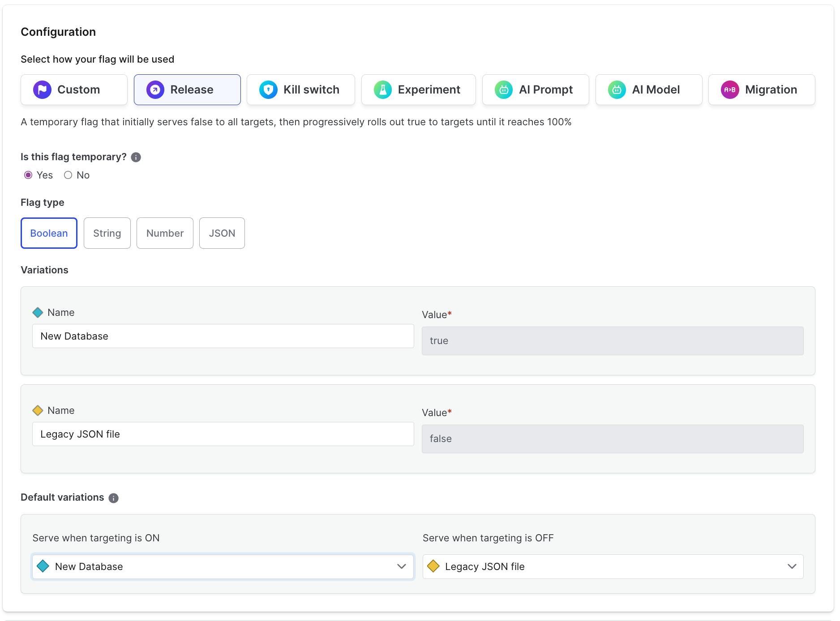Select the Number flag type button

(x=165, y=233)
